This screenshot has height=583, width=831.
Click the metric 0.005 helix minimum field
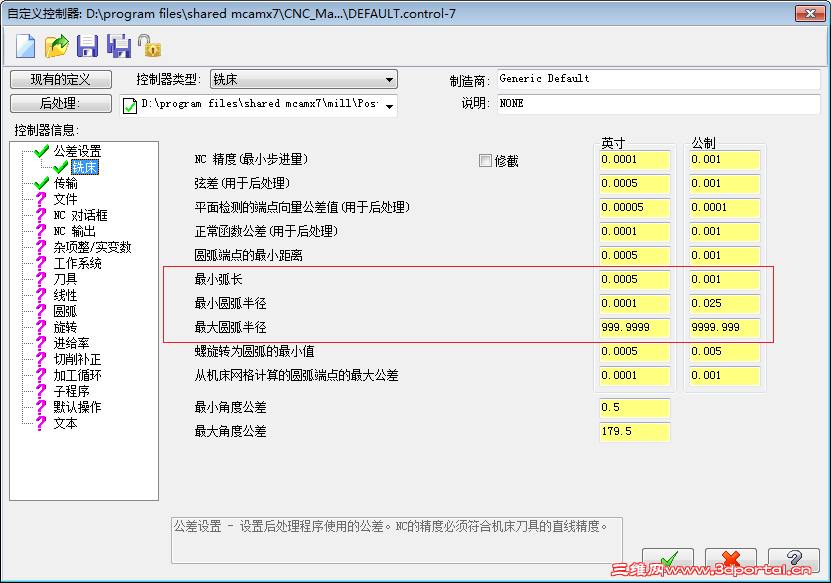click(x=724, y=351)
